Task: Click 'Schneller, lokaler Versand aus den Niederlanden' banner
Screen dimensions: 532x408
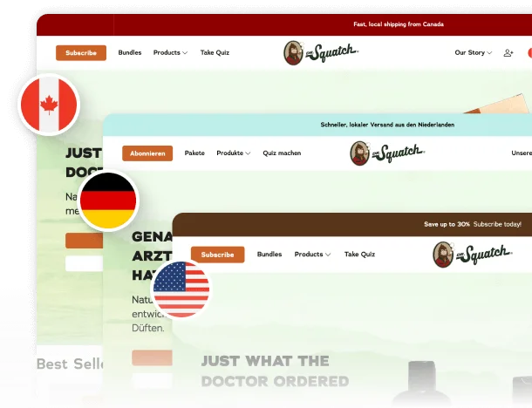Action: [x=387, y=125]
